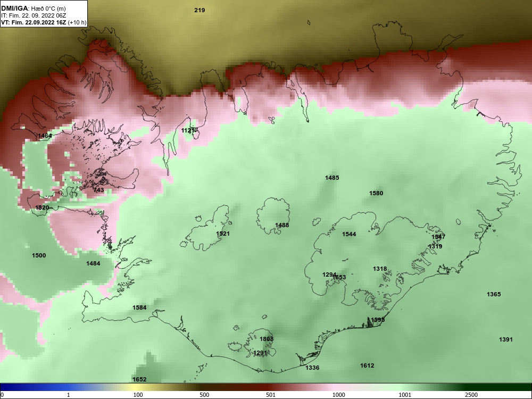This screenshot has height=399, width=532.
Task: Click the value 1464 in the Westfjords area
Action: point(45,136)
